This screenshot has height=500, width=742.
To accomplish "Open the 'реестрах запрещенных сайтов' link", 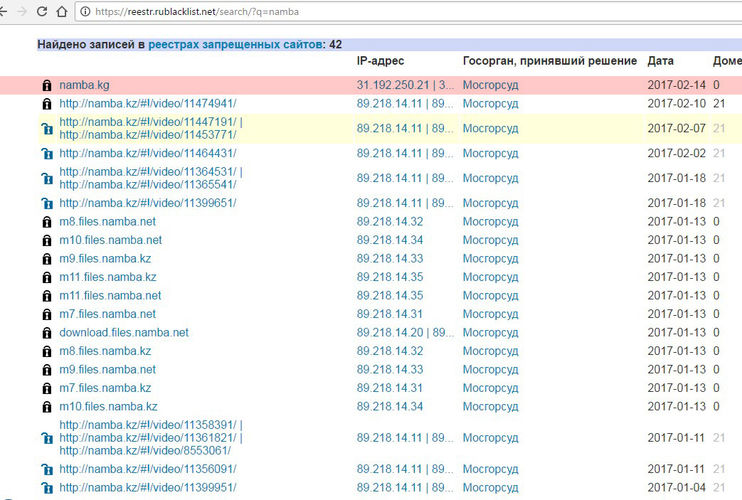I will point(235,45).
